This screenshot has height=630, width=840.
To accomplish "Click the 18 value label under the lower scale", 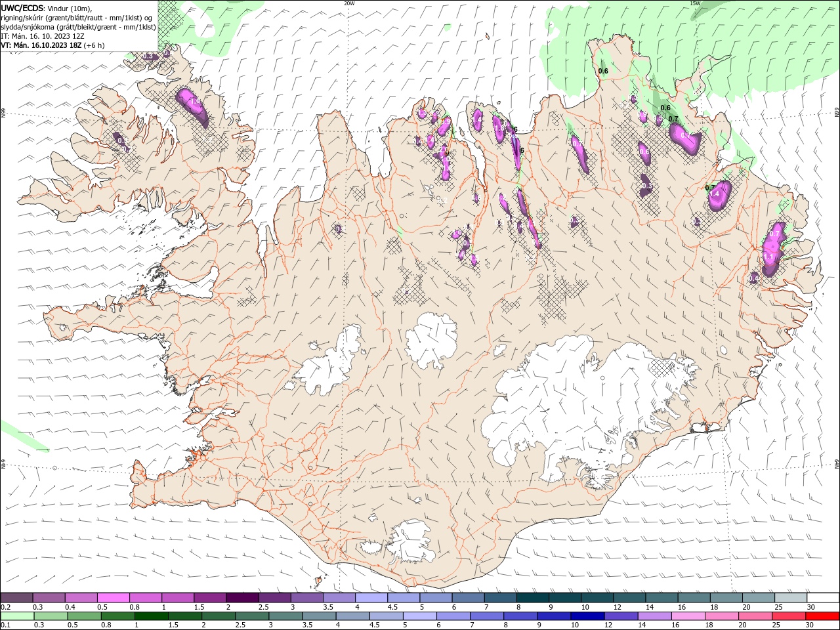I will point(709,625).
